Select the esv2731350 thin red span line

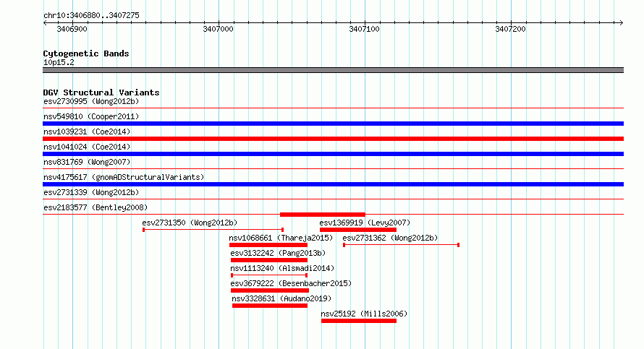(x=213, y=230)
